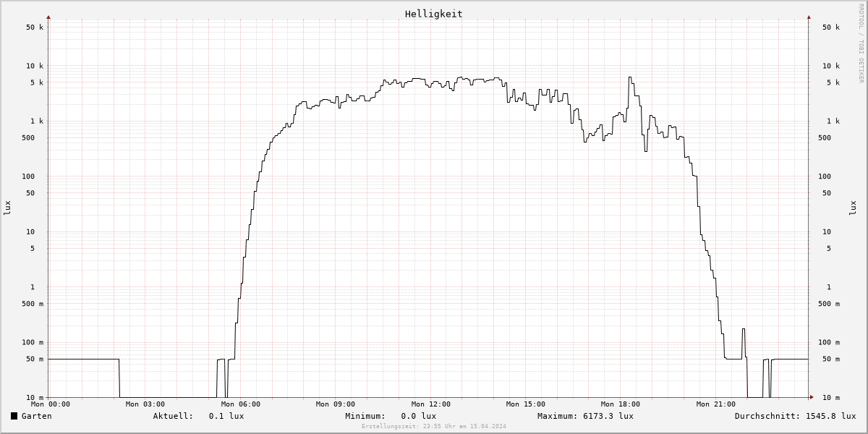Screen dimensions: 868x434
Task: Pick the "Mon 09:00" time axis label
Action: [336, 404]
